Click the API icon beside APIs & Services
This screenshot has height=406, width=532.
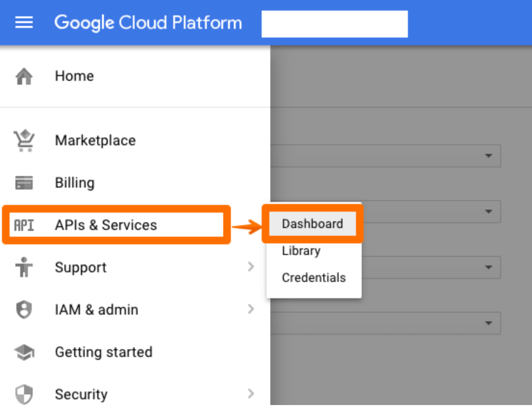point(24,225)
